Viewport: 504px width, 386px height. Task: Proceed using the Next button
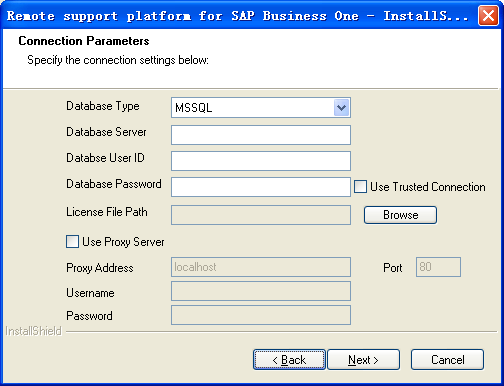coord(363,360)
